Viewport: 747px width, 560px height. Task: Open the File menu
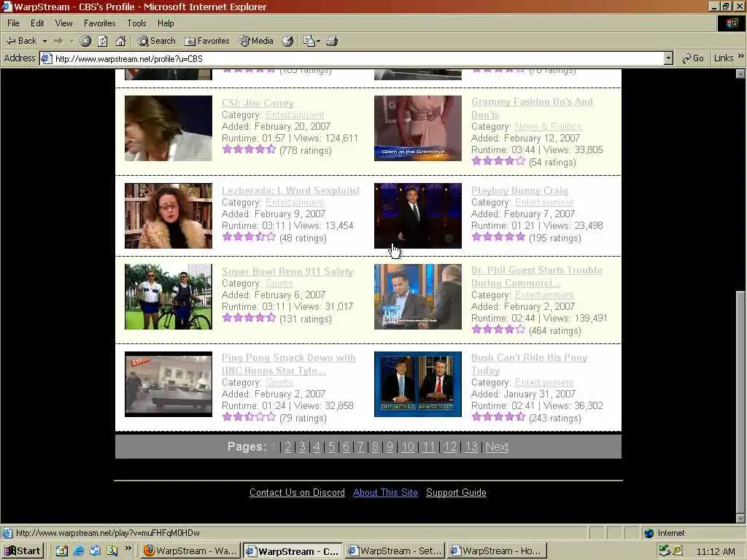point(13,23)
